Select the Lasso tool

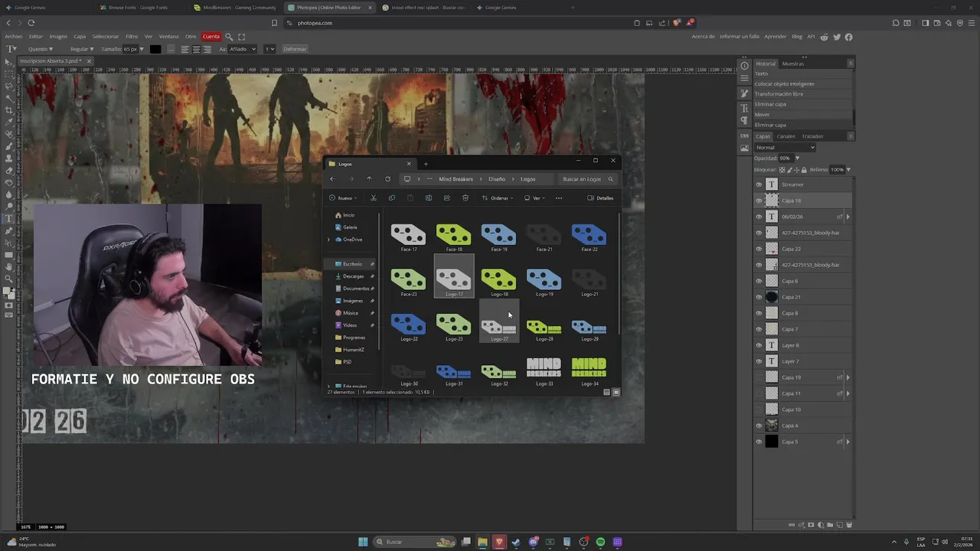click(9, 86)
